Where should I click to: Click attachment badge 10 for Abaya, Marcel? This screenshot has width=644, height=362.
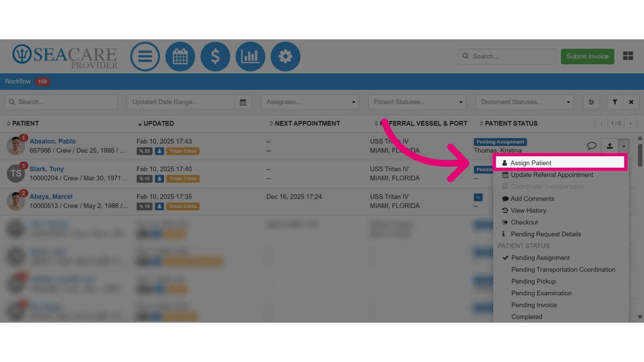tap(145, 206)
